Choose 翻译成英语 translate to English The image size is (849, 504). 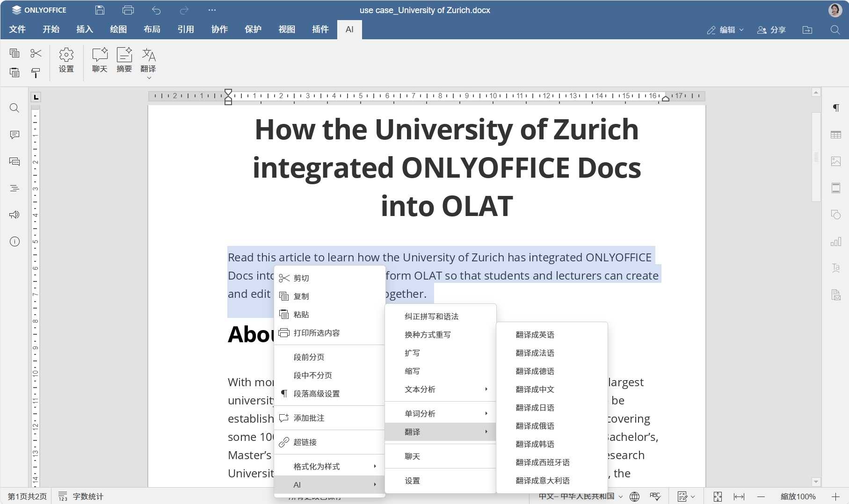pyautogui.click(x=551, y=334)
